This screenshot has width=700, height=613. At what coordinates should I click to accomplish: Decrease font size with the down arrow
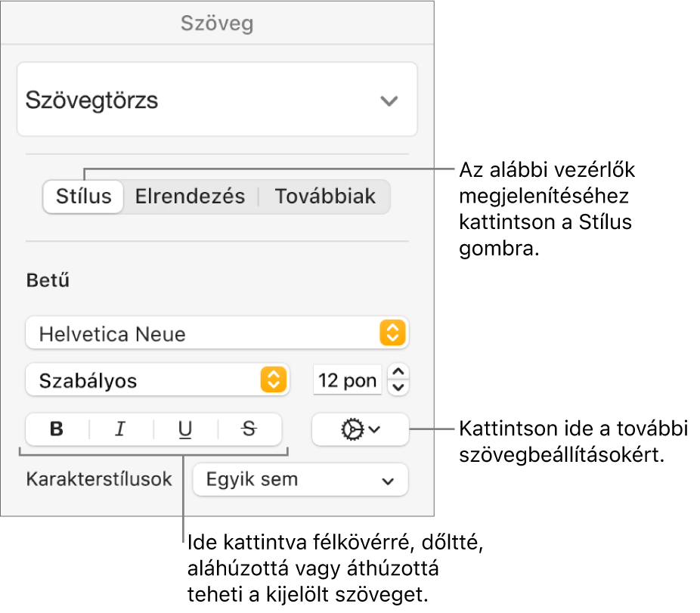point(398,388)
